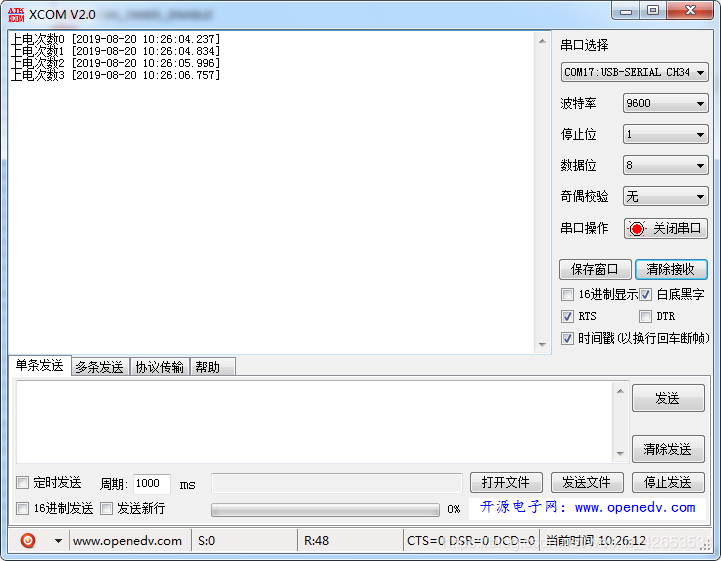This screenshot has width=721, height=561.
Task: Minimize the XCOM window
Action: click(x=626, y=11)
